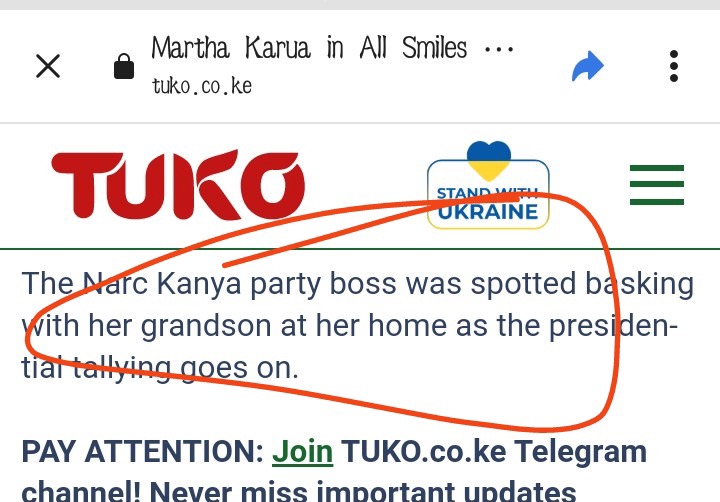
Task: Tap the blue and yellow heart icon
Action: point(489,160)
